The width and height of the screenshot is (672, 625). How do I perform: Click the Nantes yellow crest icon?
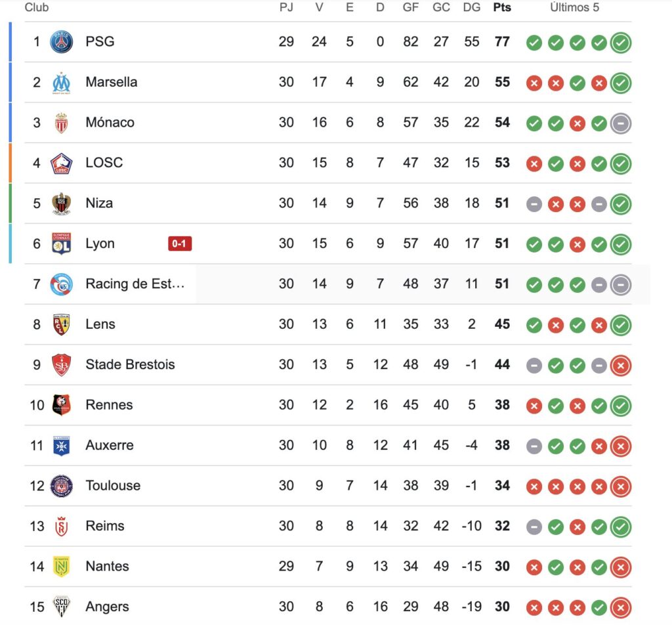point(61,567)
